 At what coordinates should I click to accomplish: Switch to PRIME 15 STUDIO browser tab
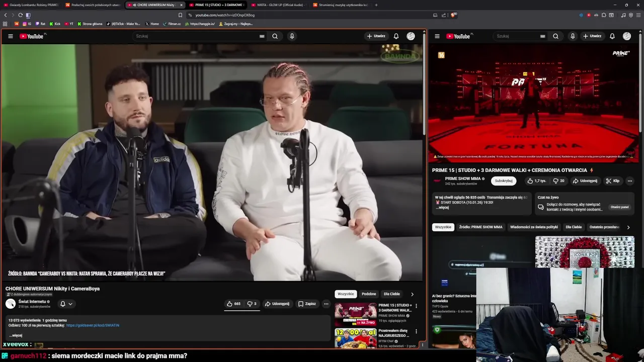tap(217, 5)
